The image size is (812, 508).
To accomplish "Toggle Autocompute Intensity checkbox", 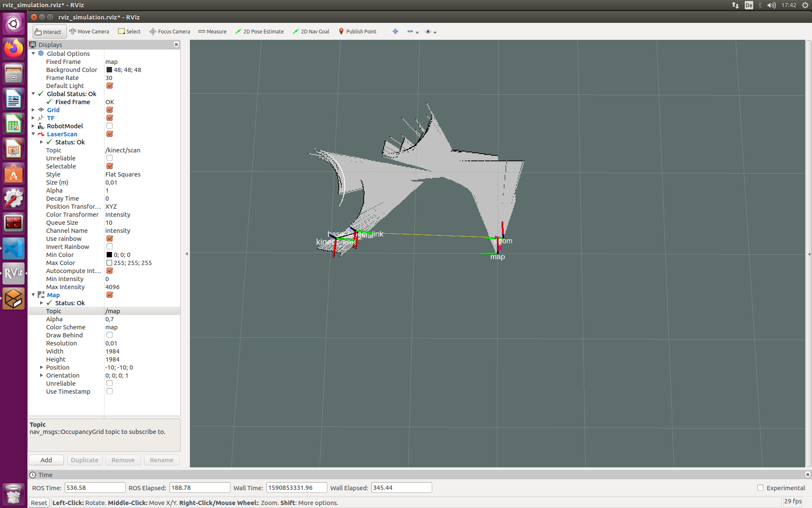I will tap(110, 271).
